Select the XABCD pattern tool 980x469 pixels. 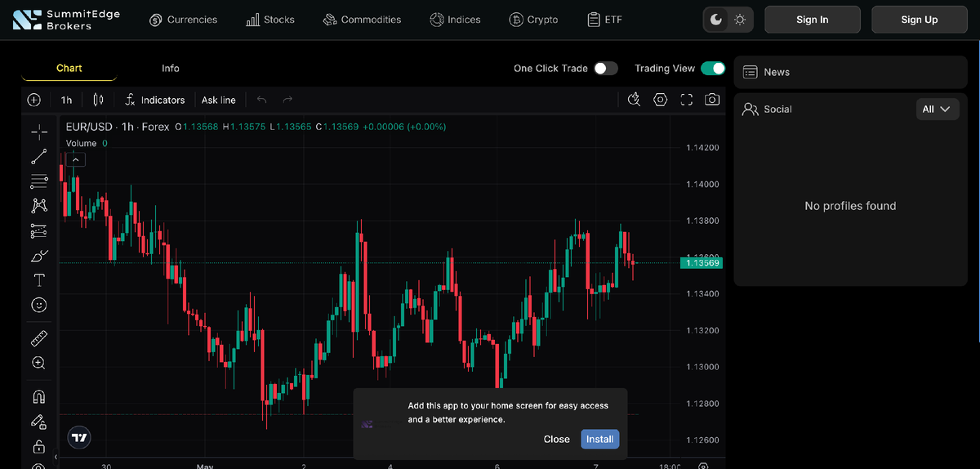point(38,206)
